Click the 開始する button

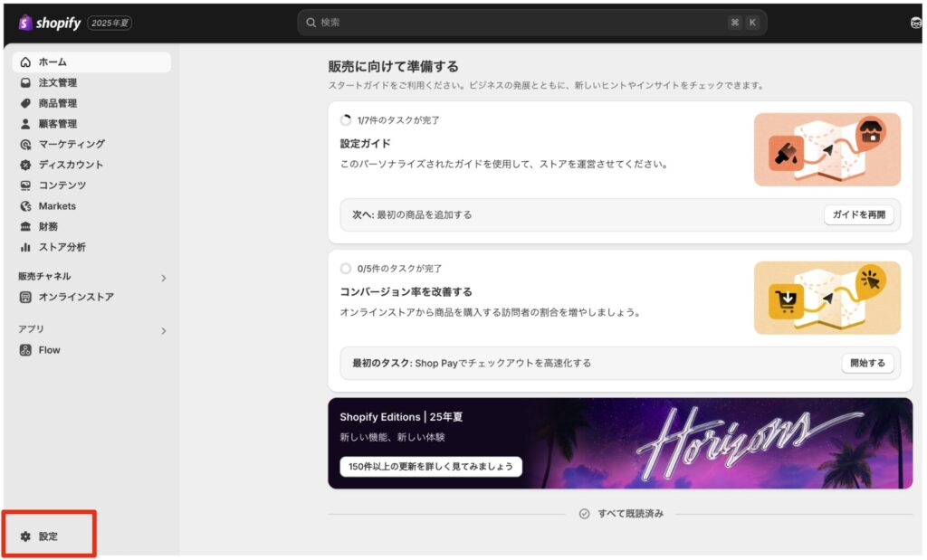(867, 364)
